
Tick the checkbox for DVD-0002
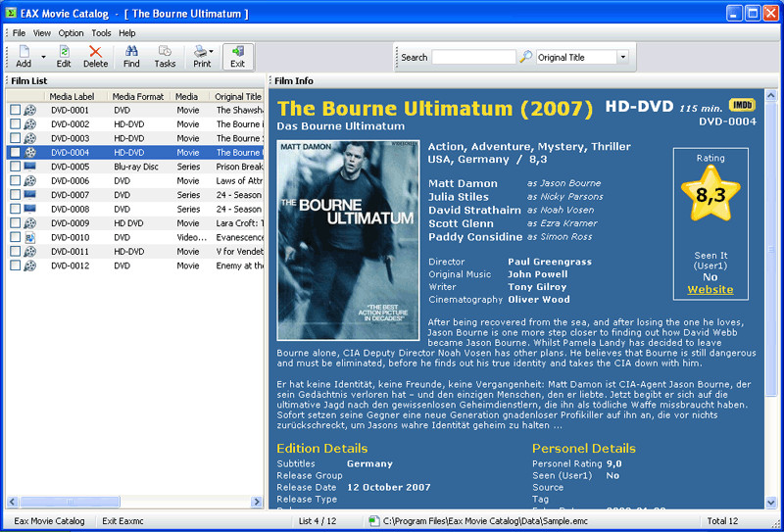click(16, 124)
